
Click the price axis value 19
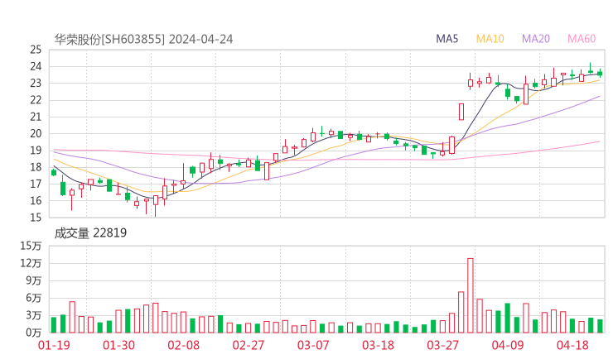(36, 151)
